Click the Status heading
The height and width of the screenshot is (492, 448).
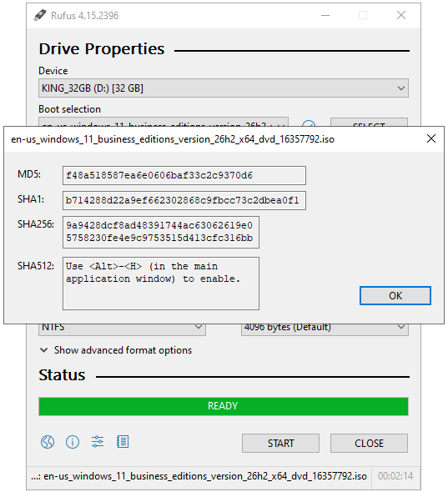point(62,375)
